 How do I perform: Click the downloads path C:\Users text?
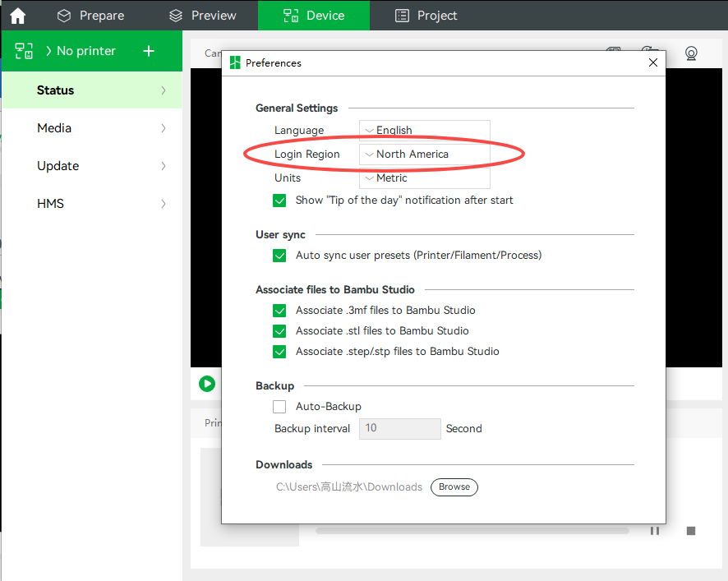tap(349, 487)
